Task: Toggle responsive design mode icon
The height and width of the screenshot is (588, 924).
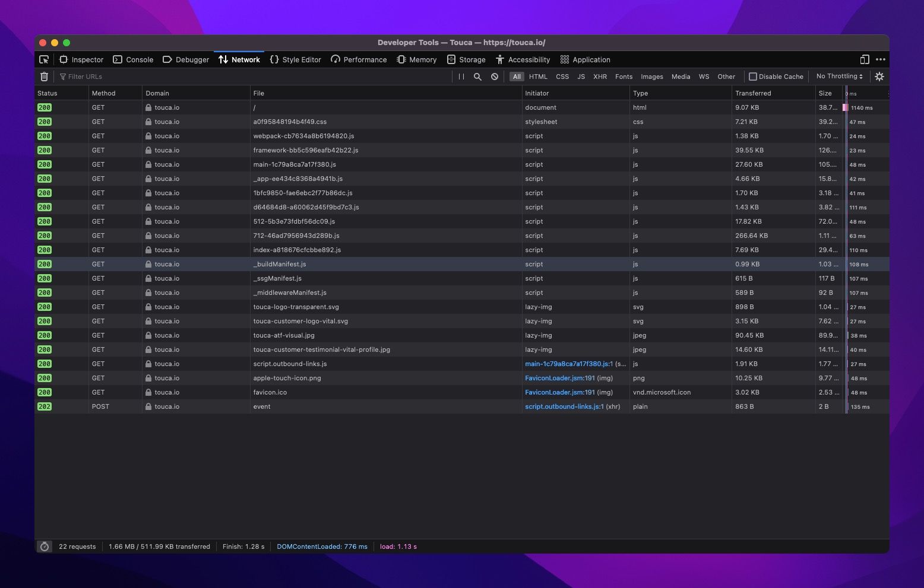Action: 865,59
